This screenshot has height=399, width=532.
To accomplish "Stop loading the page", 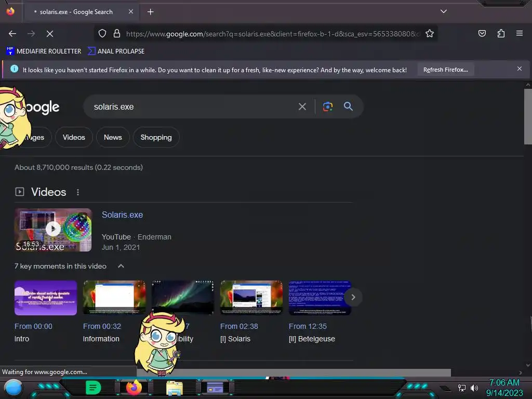I will point(50,34).
